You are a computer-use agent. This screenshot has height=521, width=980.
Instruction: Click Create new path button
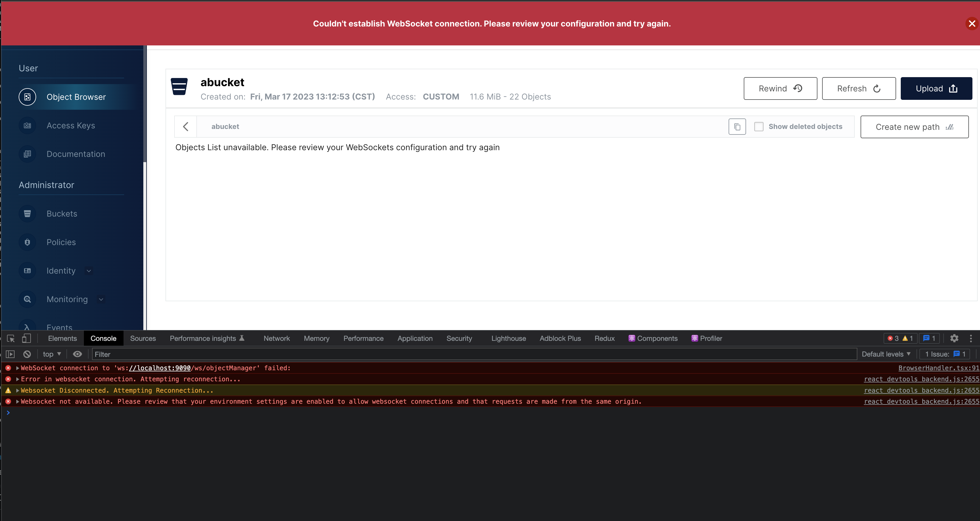point(914,127)
